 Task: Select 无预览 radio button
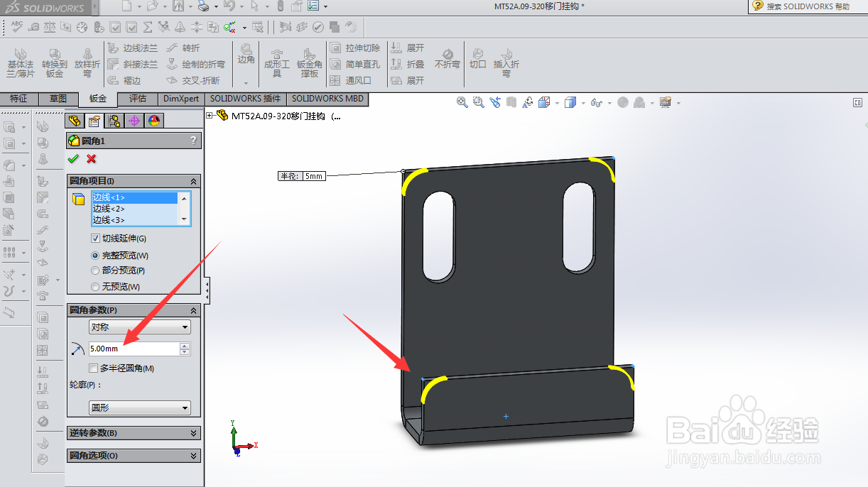tap(95, 287)
